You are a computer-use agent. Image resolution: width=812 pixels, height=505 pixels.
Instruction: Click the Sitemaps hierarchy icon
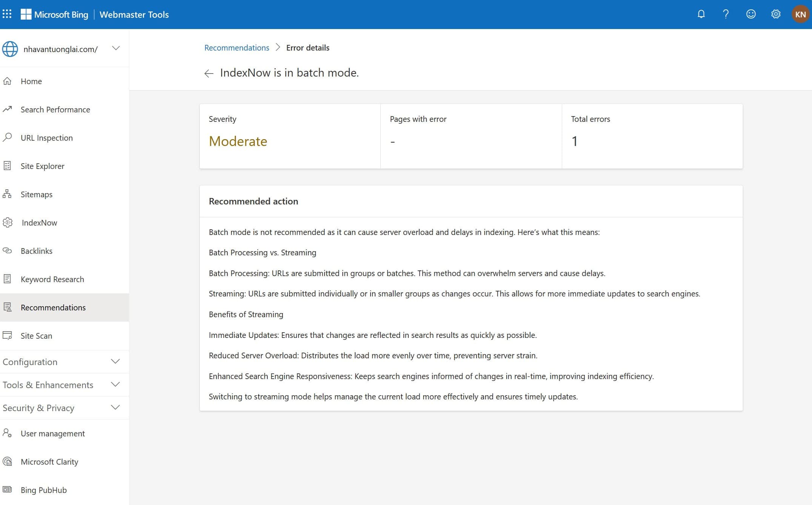pyautogui.click(x=7, y=194)
